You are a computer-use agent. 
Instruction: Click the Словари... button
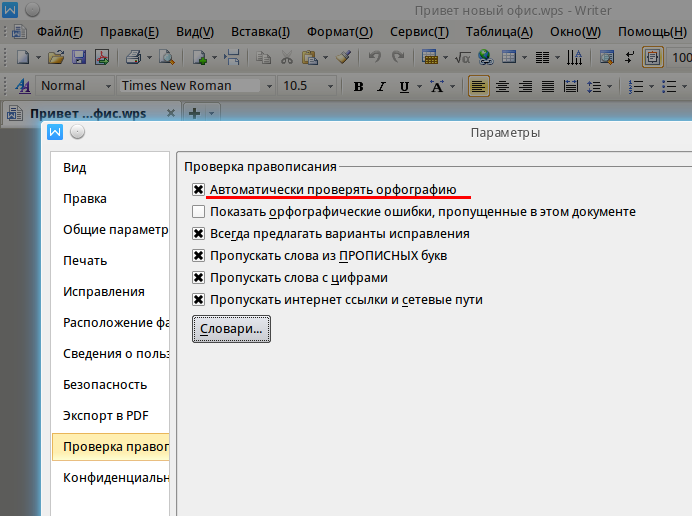click(x=231, y=329)
